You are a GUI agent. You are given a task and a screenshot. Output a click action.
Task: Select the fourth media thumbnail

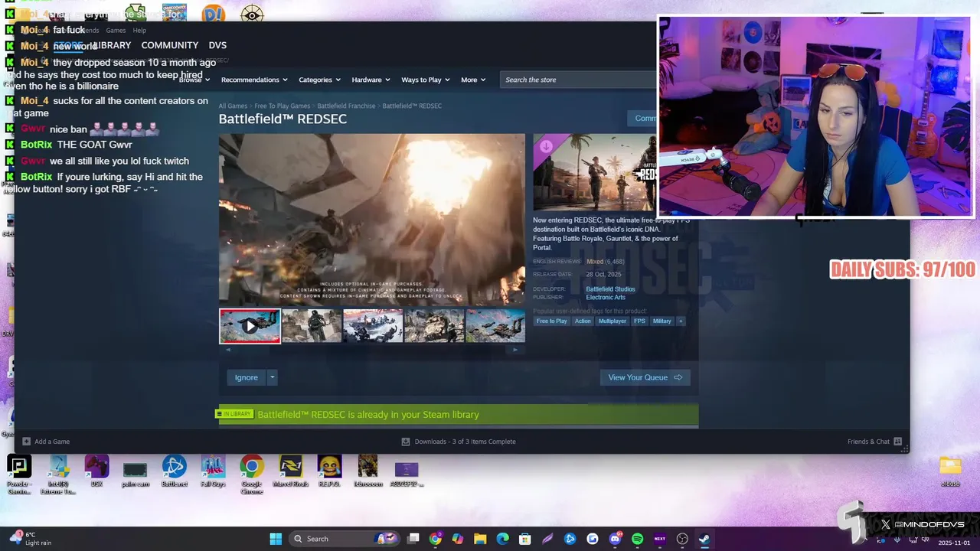coord(434,326)
